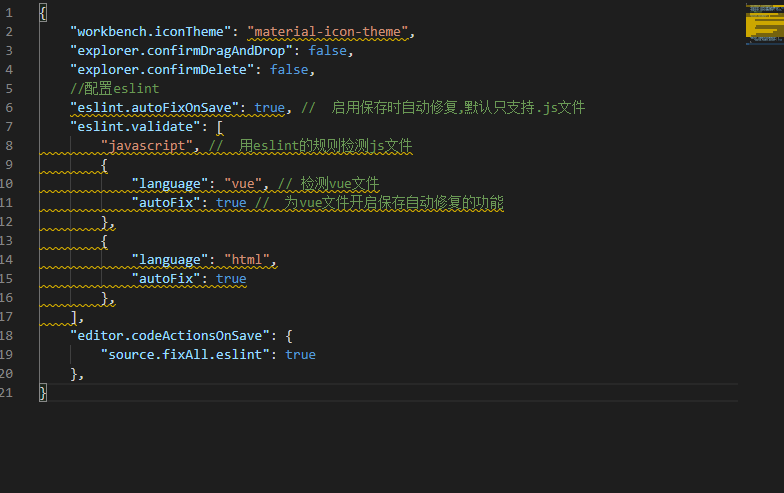Viewport: 784px width, 493px height.
Task: Click the minimap code preview
Action: (764, 24)
